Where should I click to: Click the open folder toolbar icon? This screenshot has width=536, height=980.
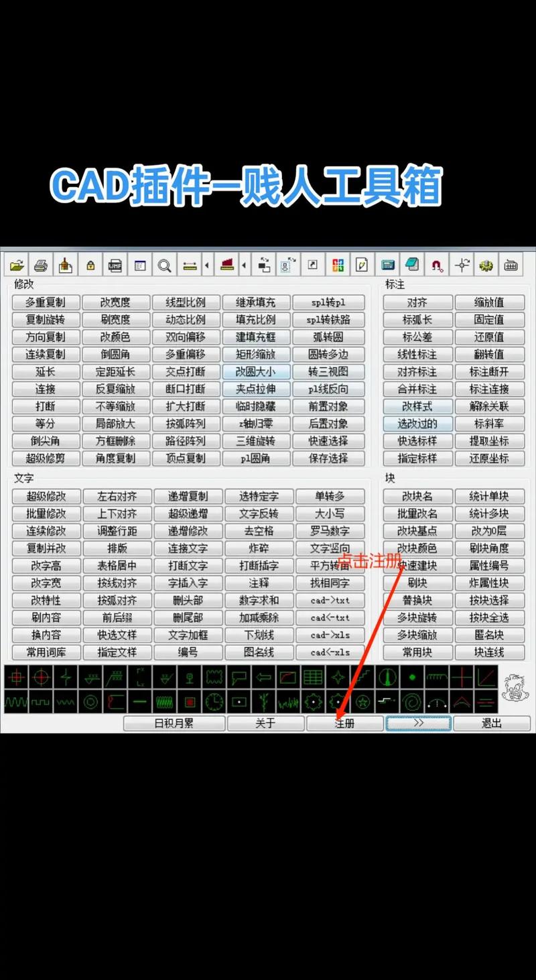coord(16,265)
